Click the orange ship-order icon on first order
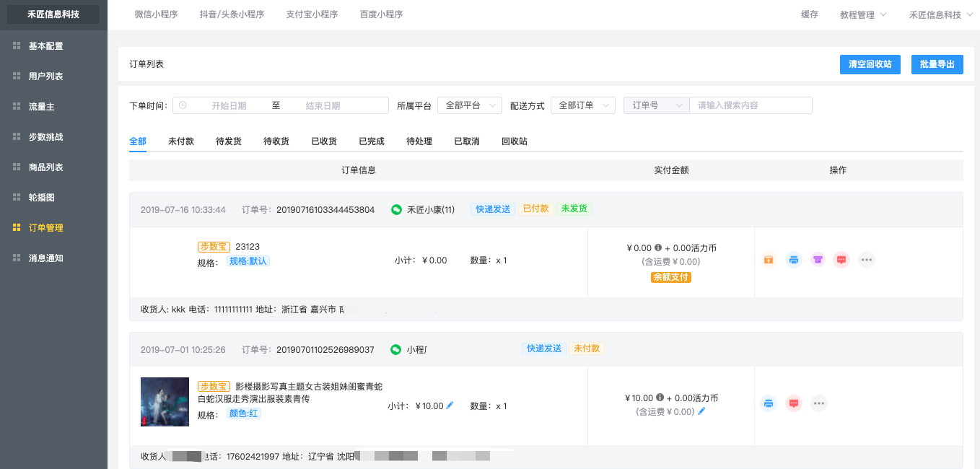The width and height of the screenshot is (980, 469). pos(769,260)
